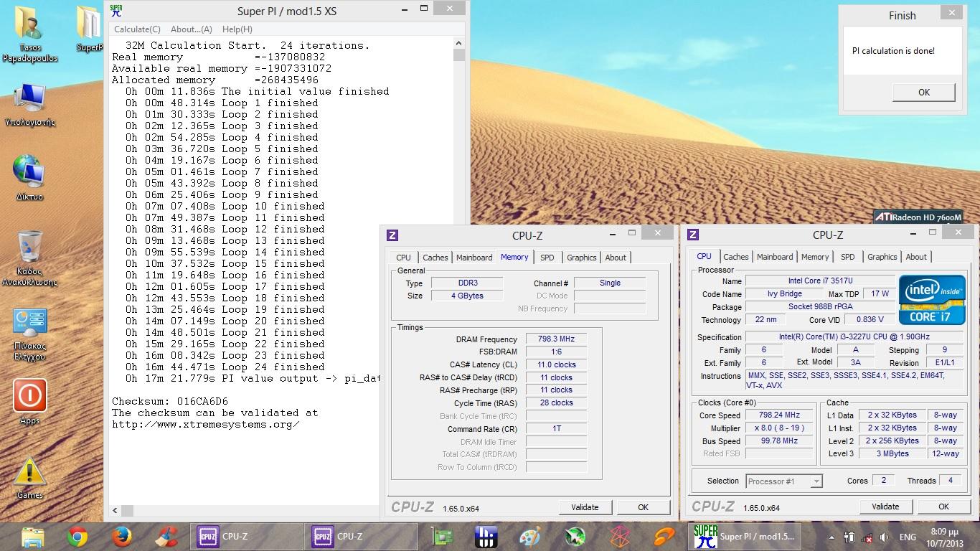Launch Firefox from the taskbar
This screenshot has width=980, height=551.
pyautogui.click(x=123, y=536)
